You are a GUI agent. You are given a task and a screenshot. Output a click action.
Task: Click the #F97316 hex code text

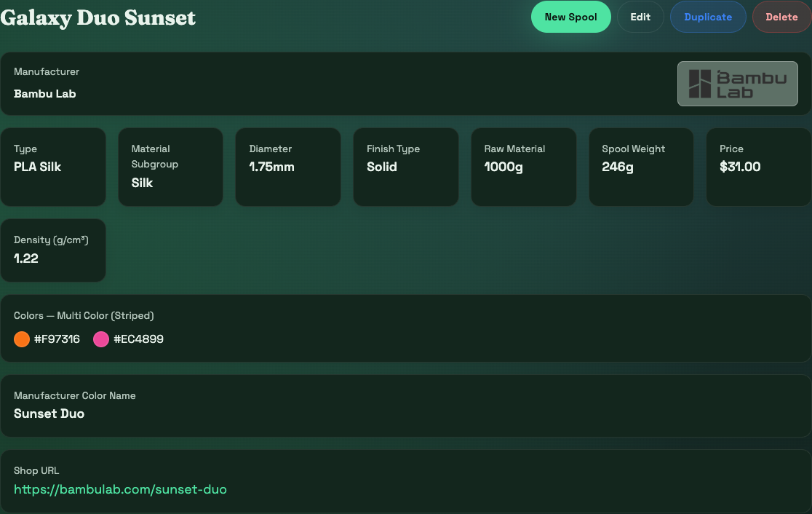coord(57,339)
